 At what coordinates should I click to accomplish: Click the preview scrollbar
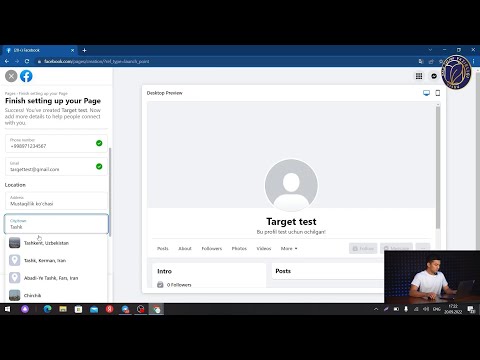point(438,167)
